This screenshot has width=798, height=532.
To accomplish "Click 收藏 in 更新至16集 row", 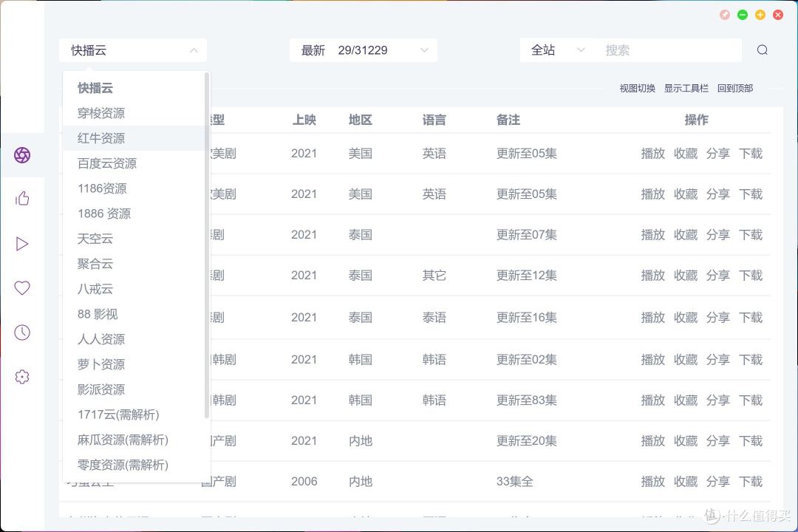I will pos(686,318).
